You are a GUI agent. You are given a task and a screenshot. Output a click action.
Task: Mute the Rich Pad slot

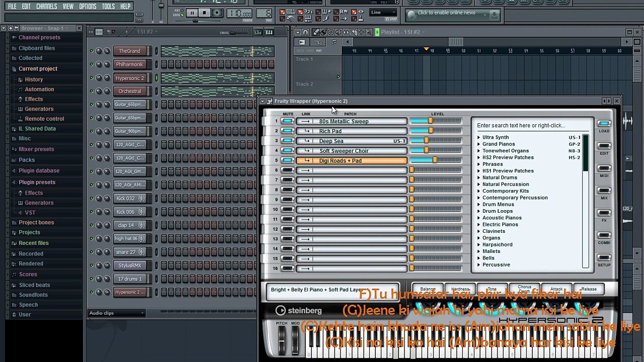tap(287, 131)
